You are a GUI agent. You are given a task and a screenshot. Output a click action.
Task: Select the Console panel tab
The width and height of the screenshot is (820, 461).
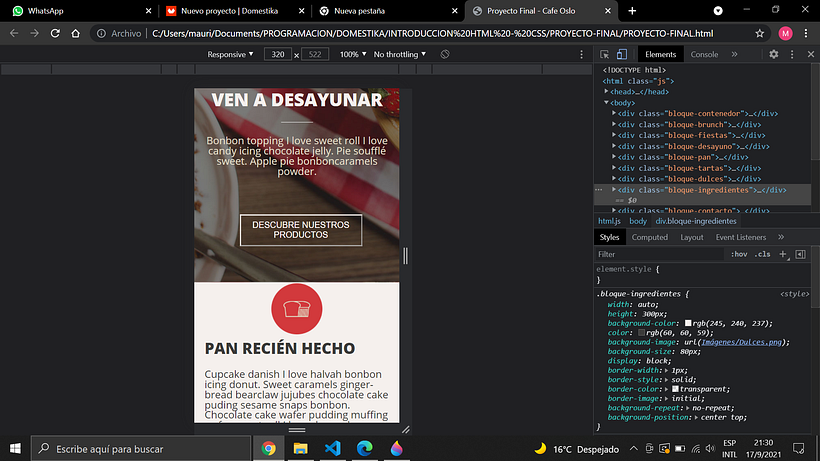704,54
